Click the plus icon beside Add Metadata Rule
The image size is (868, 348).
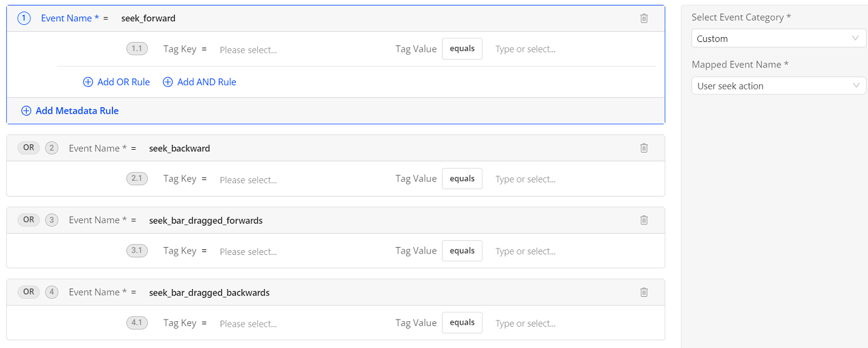pyautogui.click(x=26, y=111)
